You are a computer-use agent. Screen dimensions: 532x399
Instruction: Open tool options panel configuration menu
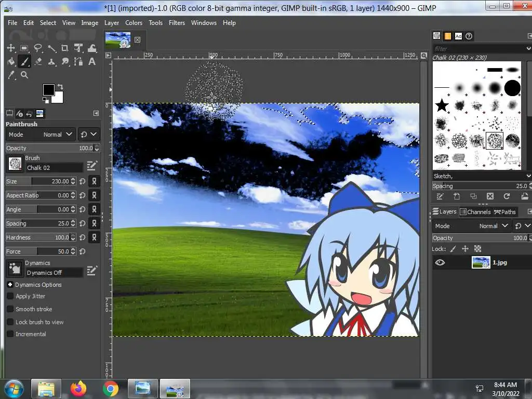(96, 113)
